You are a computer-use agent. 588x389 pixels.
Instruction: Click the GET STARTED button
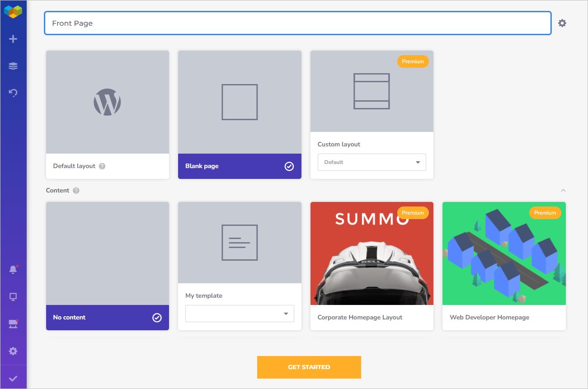(x=309, y=367)
